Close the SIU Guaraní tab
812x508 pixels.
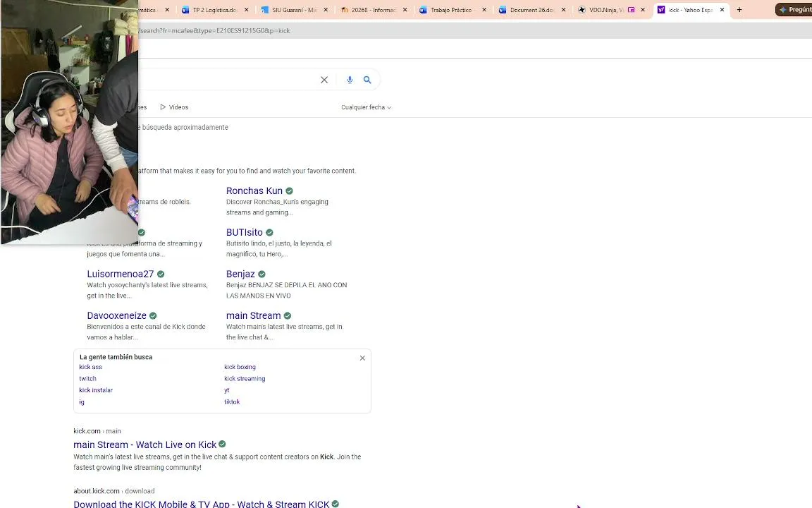coord(326,10)
